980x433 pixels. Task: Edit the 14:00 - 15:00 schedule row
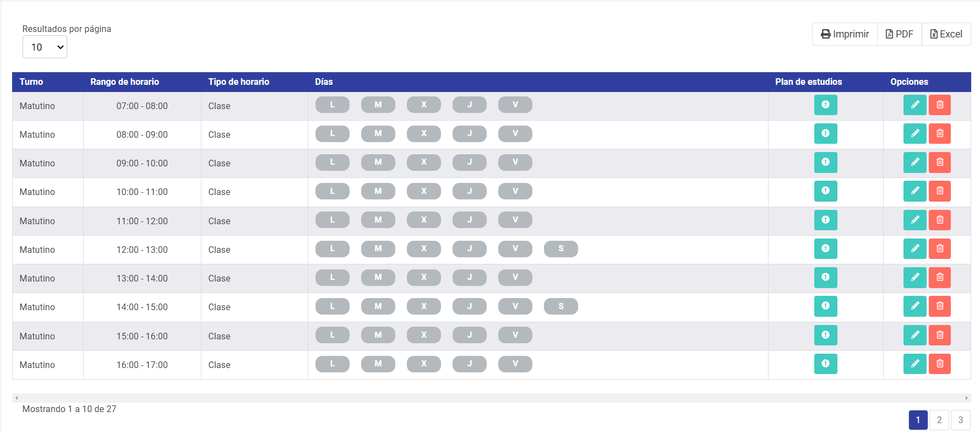pos(914,306)
